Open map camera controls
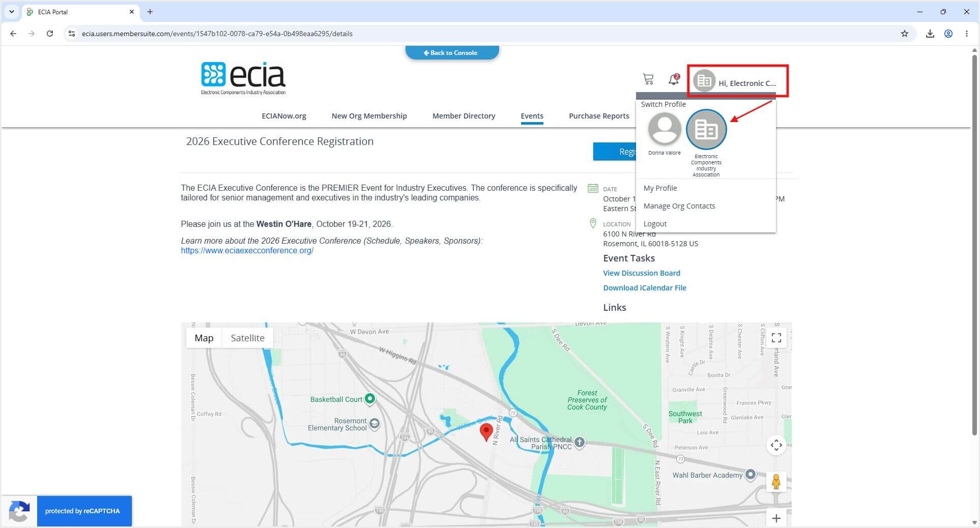 (776, 445)
